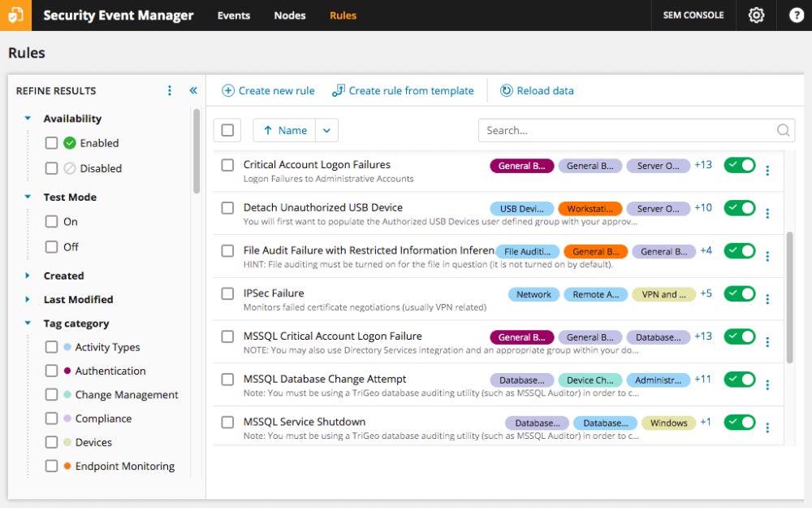Collapse the Refine Results panel with double-chevron icon
The width and height of the screenshot is (812, 508).
pyautogui.click(x=192, y=90)
